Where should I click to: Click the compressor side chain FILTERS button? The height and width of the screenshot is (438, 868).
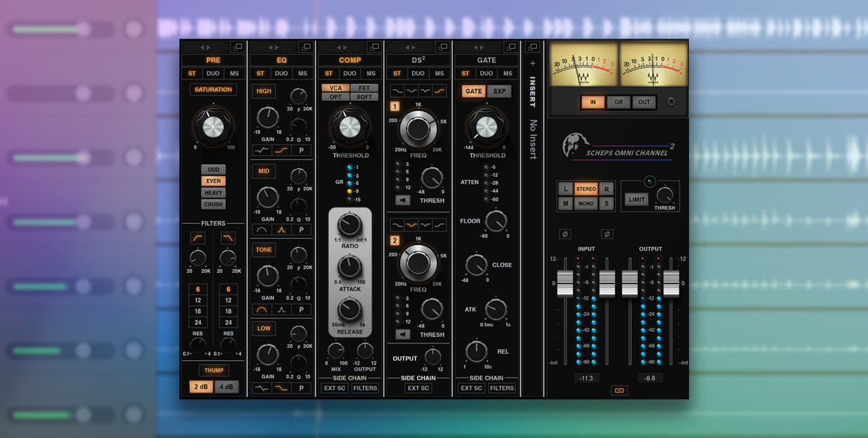point(365,389)
